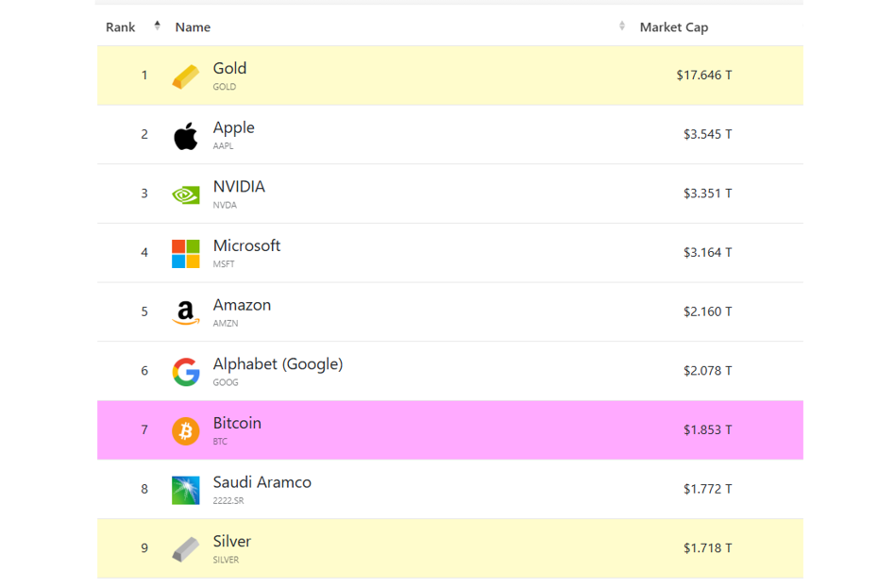Click the Saudi Aramco logo icon
Image resolution: width=895 pixels, height=588 pixels.
(x=185, y=491)
